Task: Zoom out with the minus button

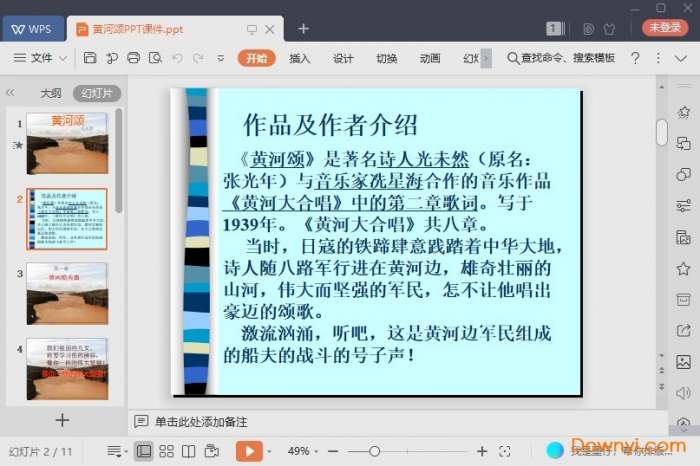Action: click(x=333, y=452)
